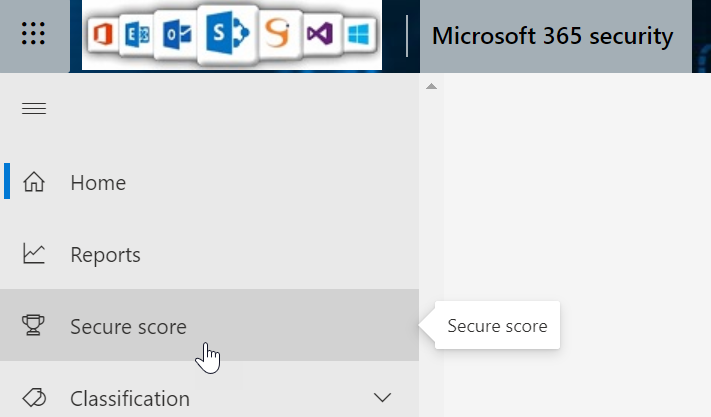Image resolution: width=711 pixels, height=417 pixels.
Task: Expand the Classification chevron arrow
Action: tap(382, 398)
